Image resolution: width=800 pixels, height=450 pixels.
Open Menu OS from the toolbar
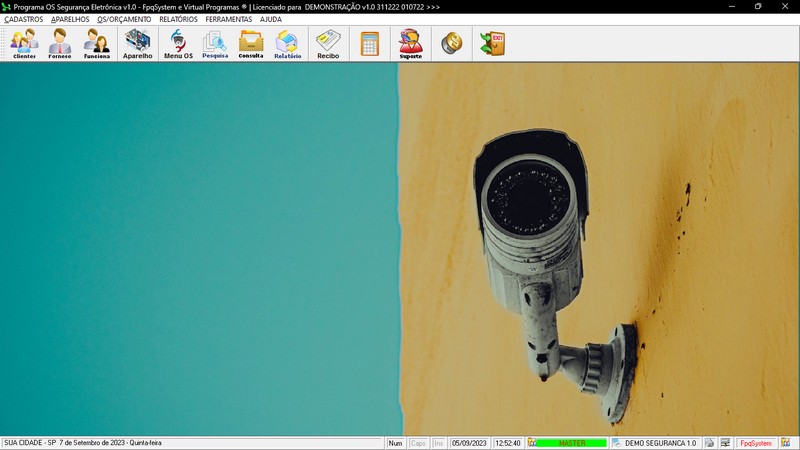[x=178, y=44]
